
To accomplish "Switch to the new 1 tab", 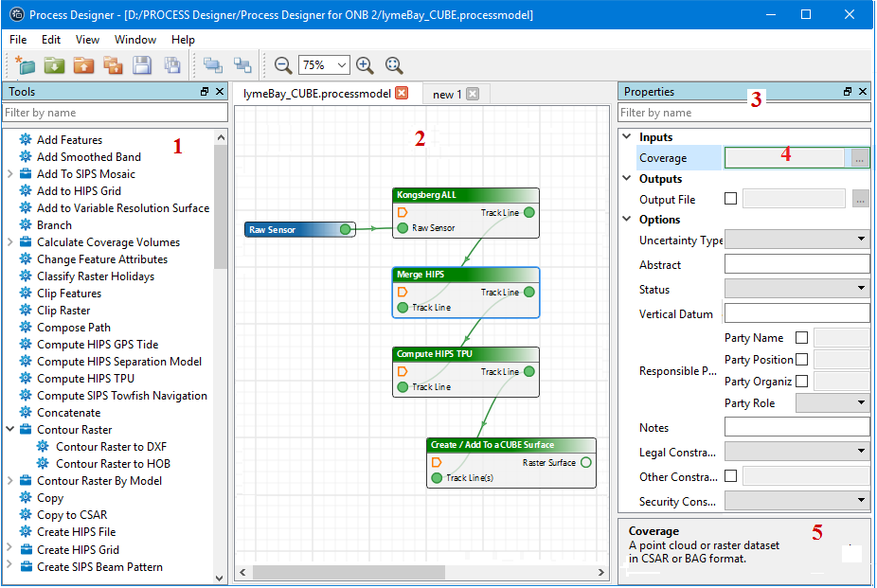I will pyautogui.click(x=447, y=94).
